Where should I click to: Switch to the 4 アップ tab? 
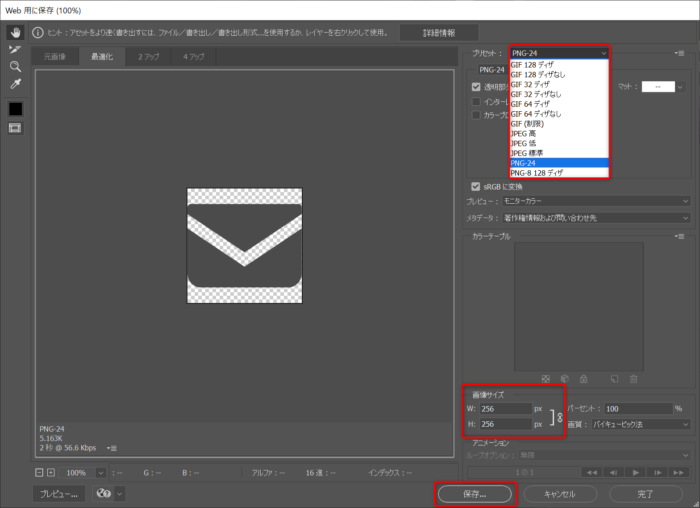[x=194, y=57]
